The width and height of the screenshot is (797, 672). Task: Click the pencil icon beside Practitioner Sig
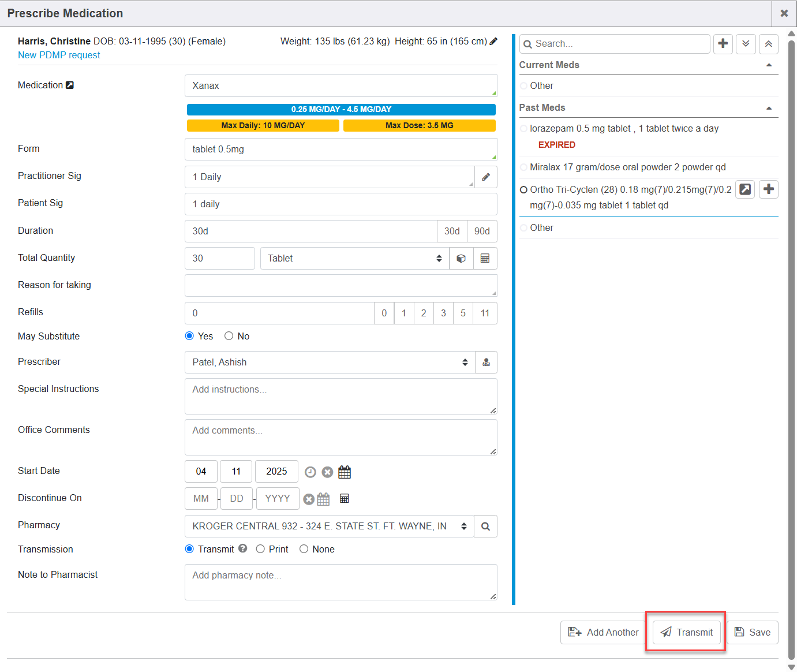485,177
